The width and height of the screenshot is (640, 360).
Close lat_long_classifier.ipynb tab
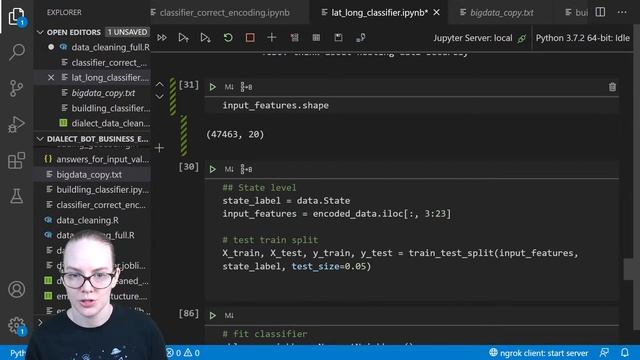[436, 13]
